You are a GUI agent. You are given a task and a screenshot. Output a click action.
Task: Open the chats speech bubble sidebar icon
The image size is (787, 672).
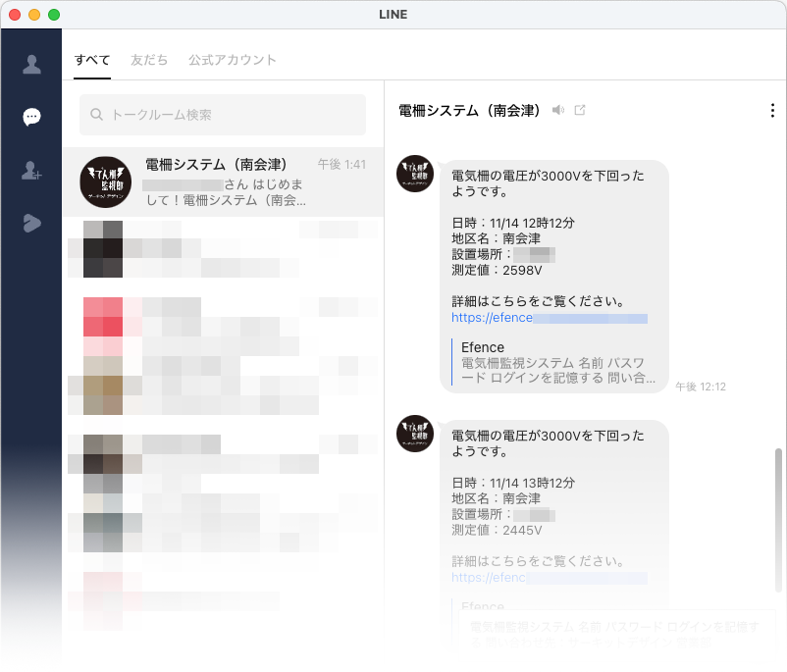coord(31,117)
